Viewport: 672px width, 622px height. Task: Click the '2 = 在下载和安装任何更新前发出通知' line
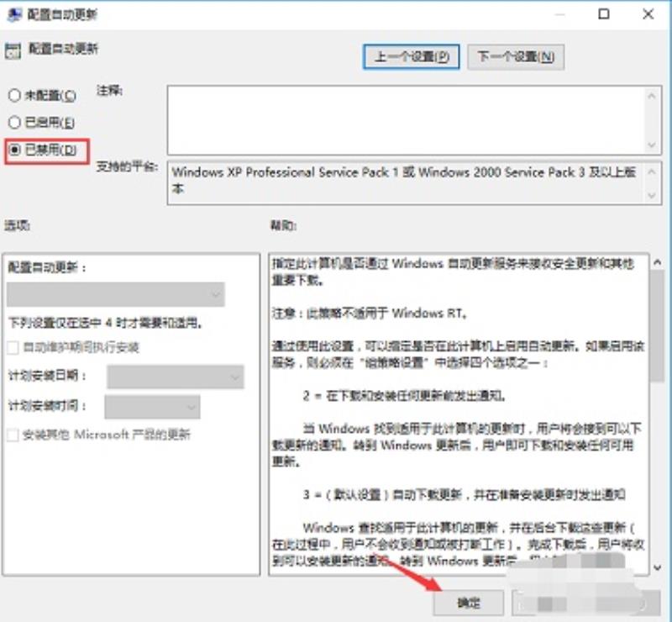[x=404, y=396]
